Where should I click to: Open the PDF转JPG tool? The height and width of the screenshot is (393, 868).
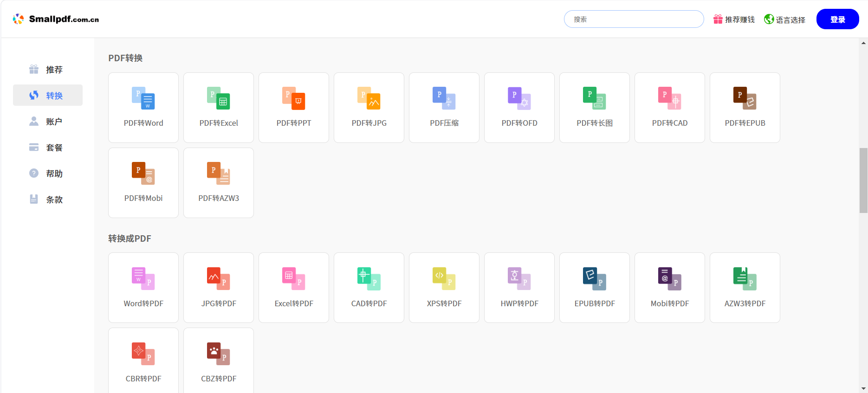point(369,98)
